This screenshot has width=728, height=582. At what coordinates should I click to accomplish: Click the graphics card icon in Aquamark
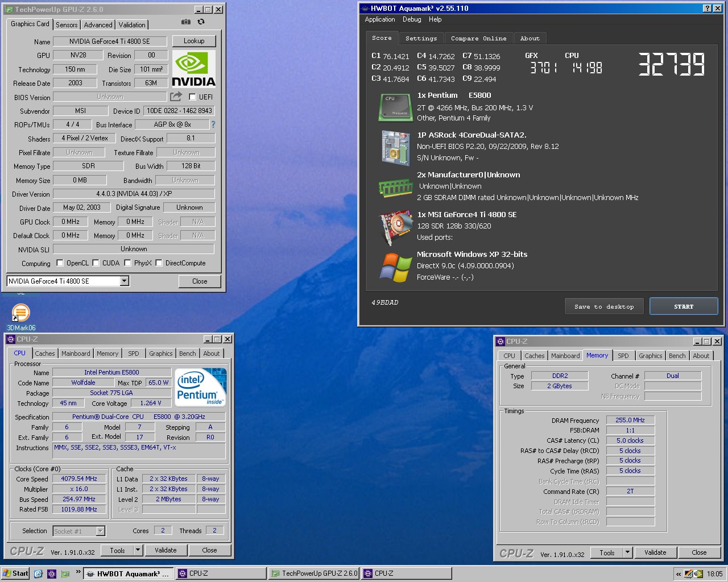[396, 227]
